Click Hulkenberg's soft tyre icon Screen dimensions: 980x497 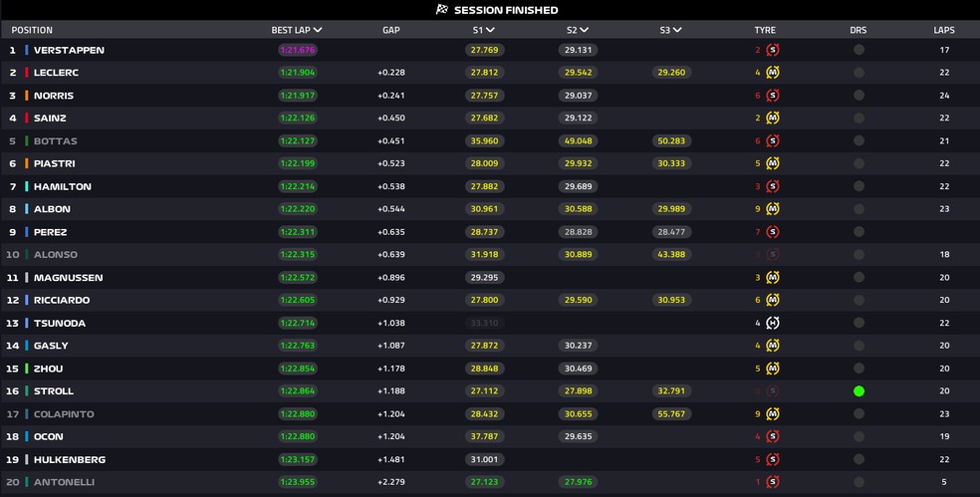point(773,459)
